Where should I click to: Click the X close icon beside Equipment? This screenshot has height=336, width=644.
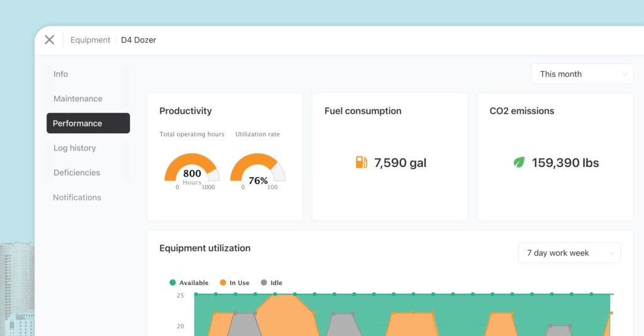pos(49,40)
